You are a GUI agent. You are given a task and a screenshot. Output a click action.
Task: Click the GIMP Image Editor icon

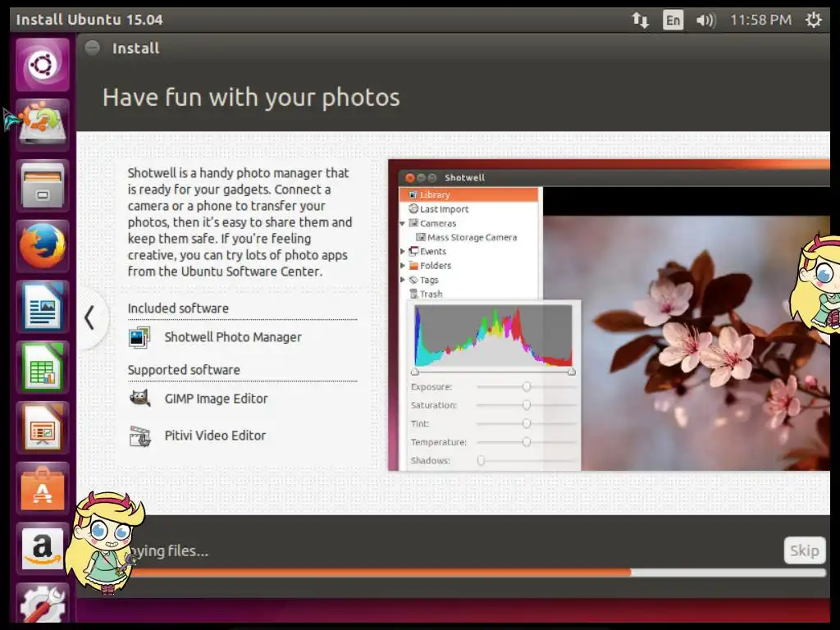139,399
